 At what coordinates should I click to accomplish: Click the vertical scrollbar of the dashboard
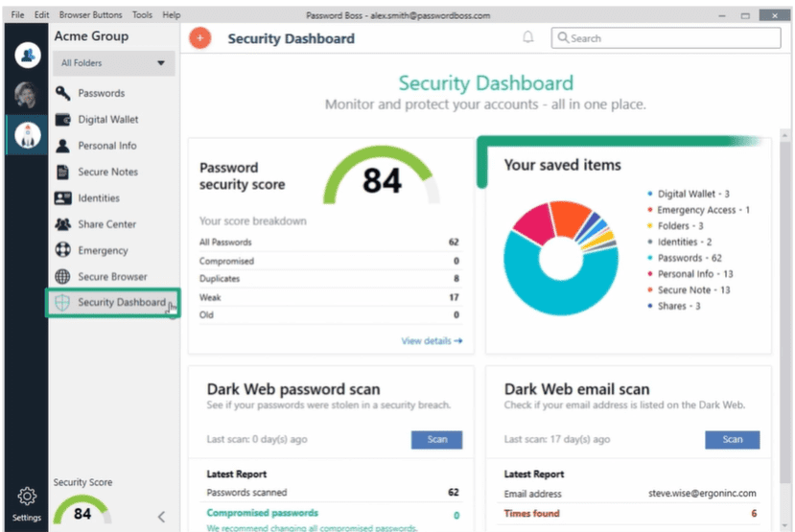[784, 314]
